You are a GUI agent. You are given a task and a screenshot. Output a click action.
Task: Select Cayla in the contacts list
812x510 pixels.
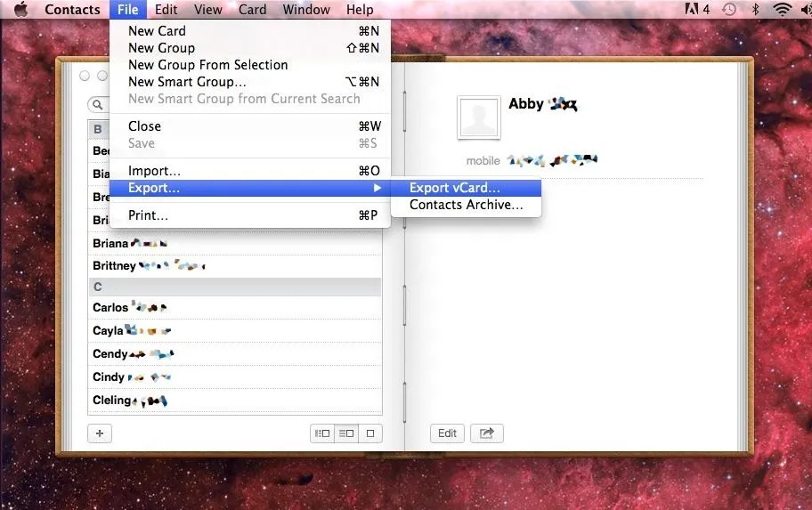[235, 331]
